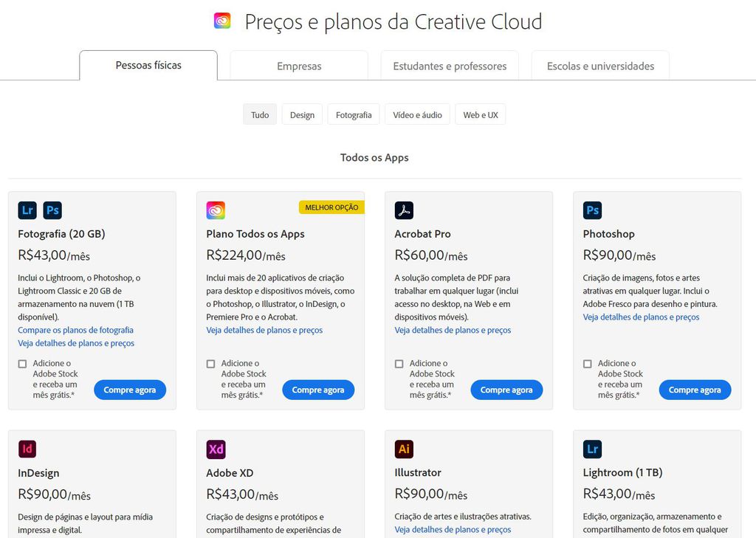This screenshot has width=756, height=538.
Task: Open Compare os planos de fotografia link
Action: point(76,330)
